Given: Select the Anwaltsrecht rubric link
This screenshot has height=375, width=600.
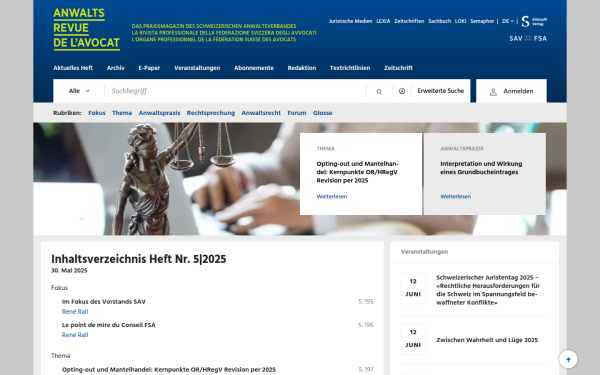Looking at the screenshot, I should pos(261,113).
